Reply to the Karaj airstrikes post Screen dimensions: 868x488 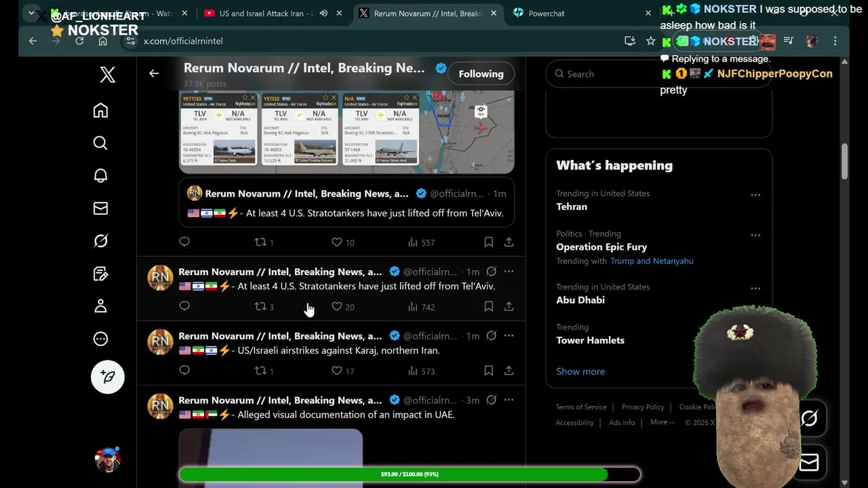184,371
